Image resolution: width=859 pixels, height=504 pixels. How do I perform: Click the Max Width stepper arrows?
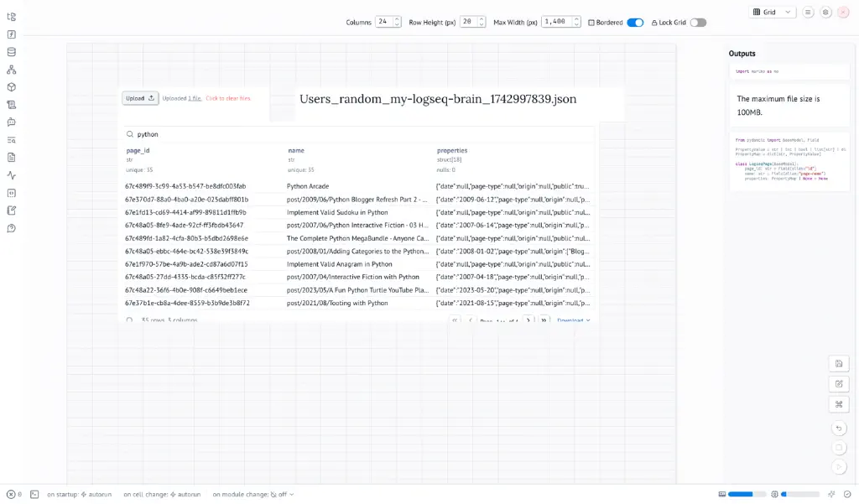(576, 22)
